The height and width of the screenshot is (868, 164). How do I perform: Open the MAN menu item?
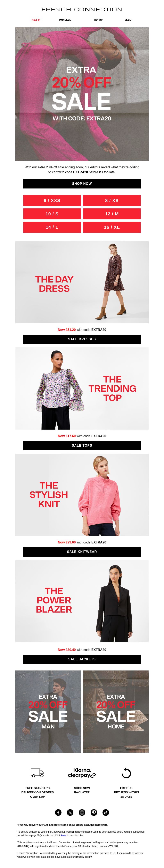[128, 20]
